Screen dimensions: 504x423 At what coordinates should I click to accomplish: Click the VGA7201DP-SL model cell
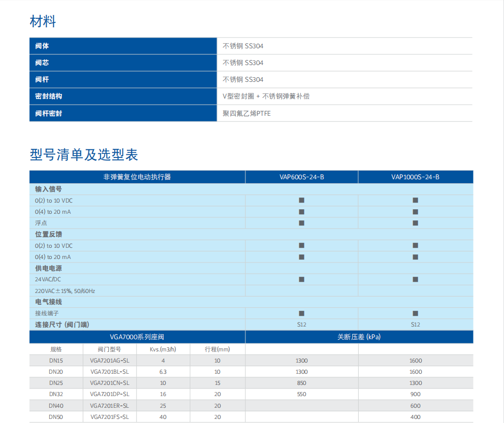coord(110,394)
